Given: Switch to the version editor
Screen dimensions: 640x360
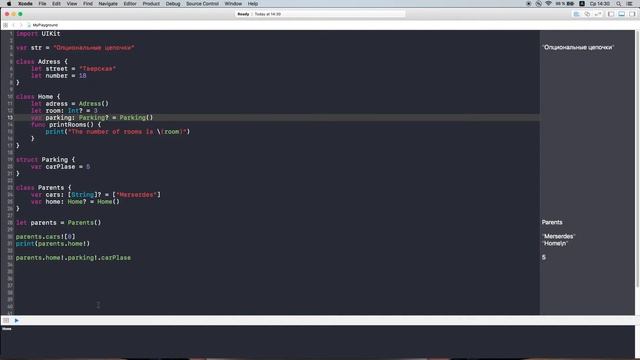Looking at the screenshot, I should (x=598, y=14).
